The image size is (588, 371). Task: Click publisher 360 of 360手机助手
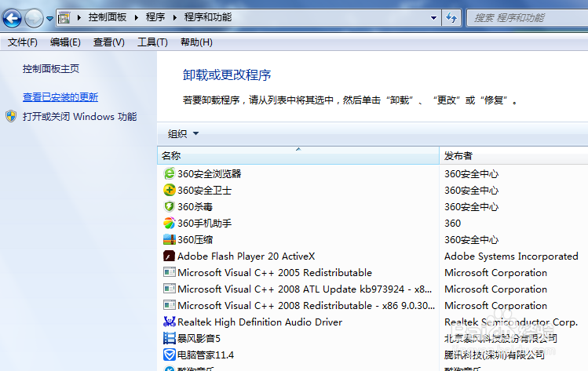point(453,224)
